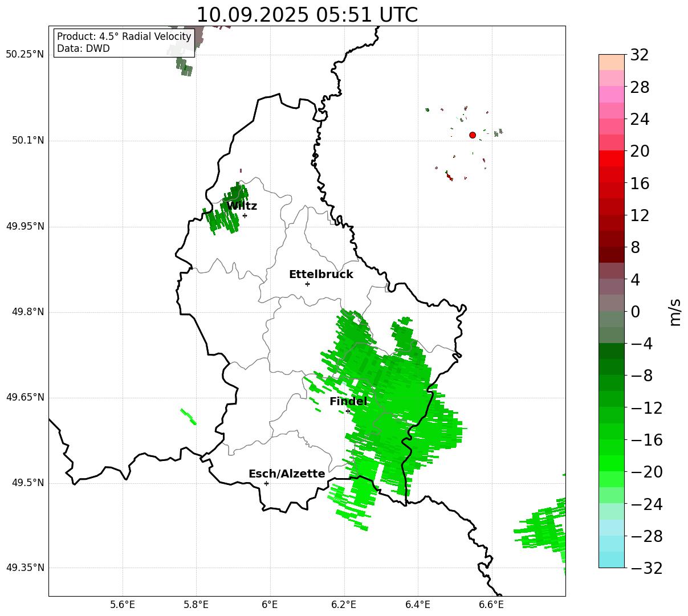Click the plus marker below Ettelbruck label
This screenshot has height=616, width=688.
(307, 284)
